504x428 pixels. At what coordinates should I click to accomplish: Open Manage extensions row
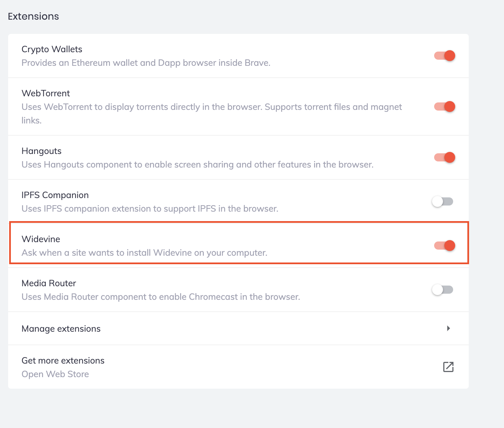(x=238, y=329)
